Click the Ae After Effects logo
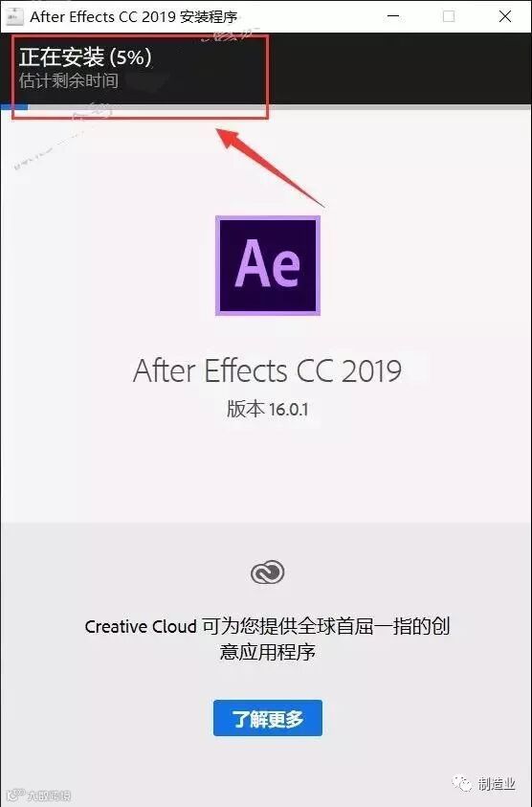The width and height of the screenshot is (532, 807). tap(268, 265)
